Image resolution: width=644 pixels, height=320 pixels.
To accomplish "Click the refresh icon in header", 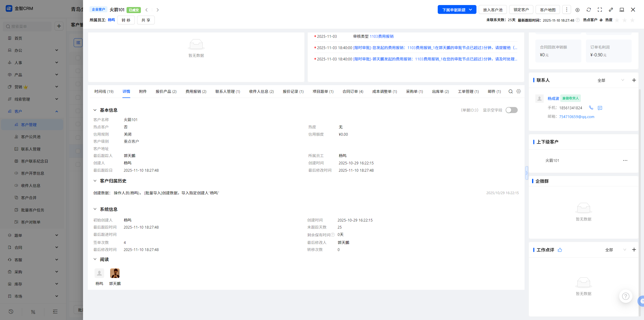I will tap(589, 10).
